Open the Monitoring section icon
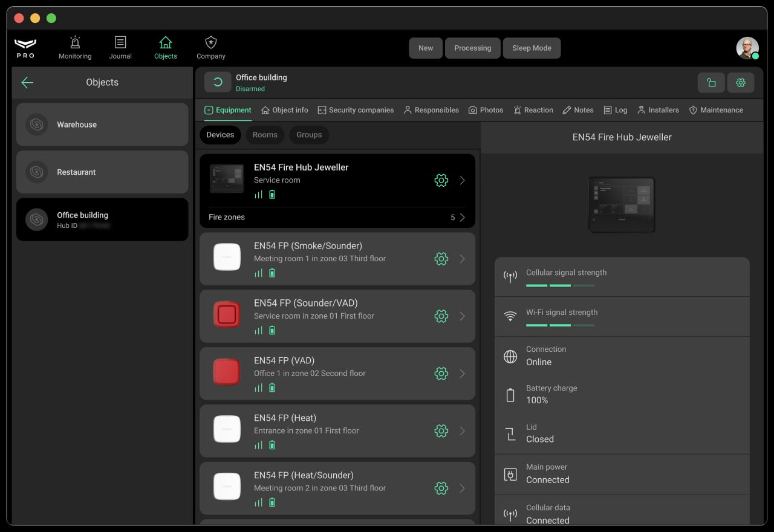 point(75,43)
